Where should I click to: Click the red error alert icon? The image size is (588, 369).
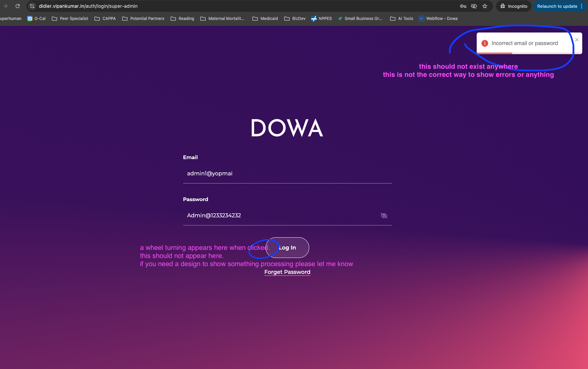[484, 43]
